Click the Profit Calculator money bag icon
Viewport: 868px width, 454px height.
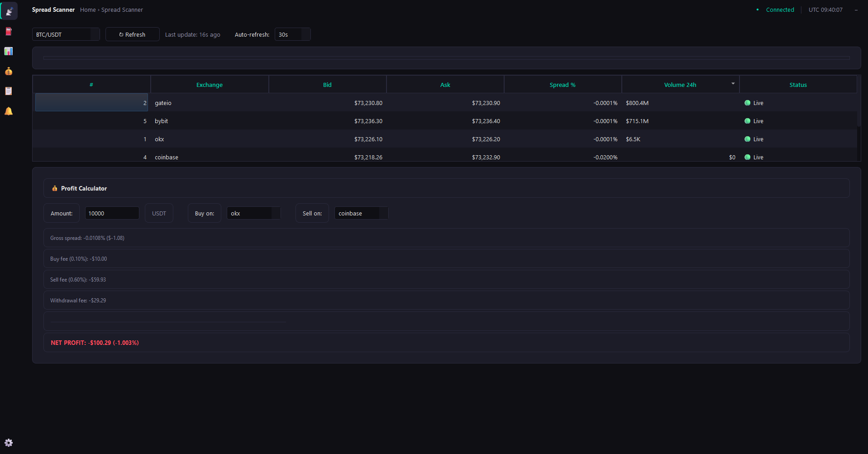(54, 188)
